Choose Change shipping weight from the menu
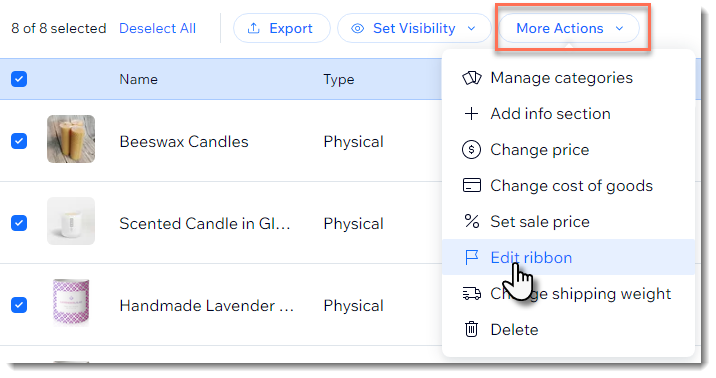This screenshot has height=378, width=716. pos(569,294)
